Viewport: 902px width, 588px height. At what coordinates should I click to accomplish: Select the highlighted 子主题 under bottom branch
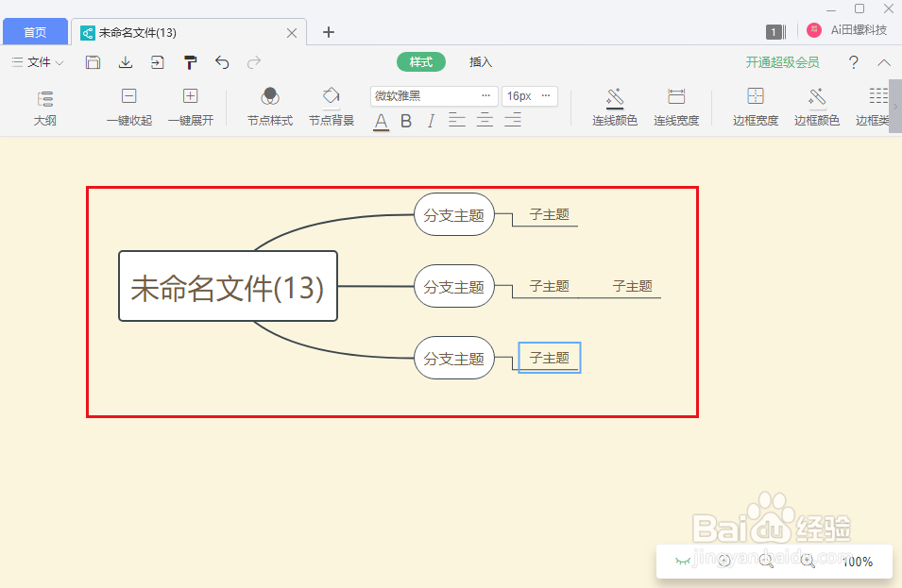click(x=550, y=358)
